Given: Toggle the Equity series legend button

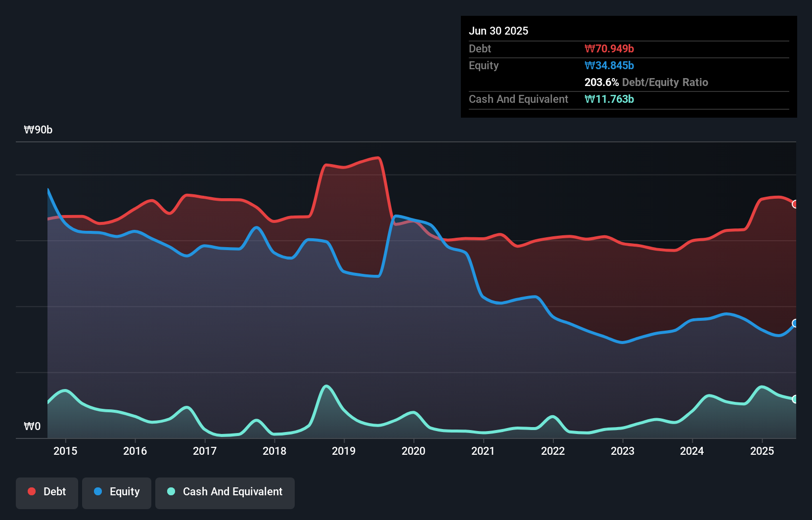Looking at the screenshot, I should coord(117,492).
